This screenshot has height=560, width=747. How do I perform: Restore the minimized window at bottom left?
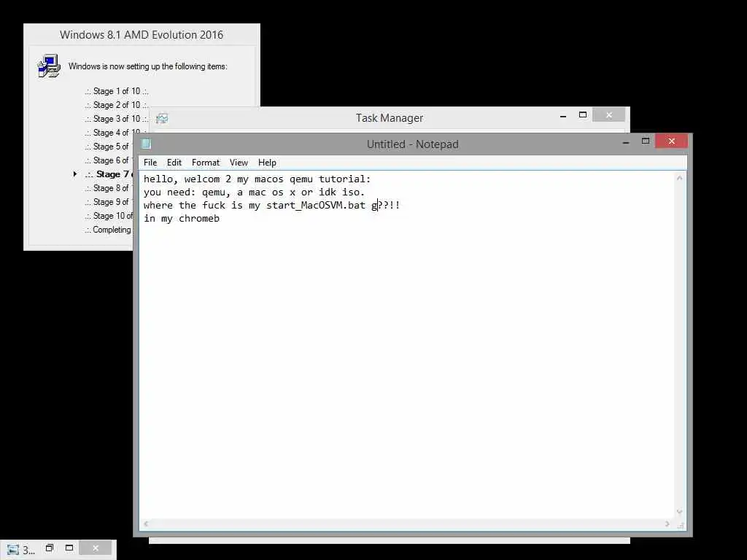click(x=49, y=548)
